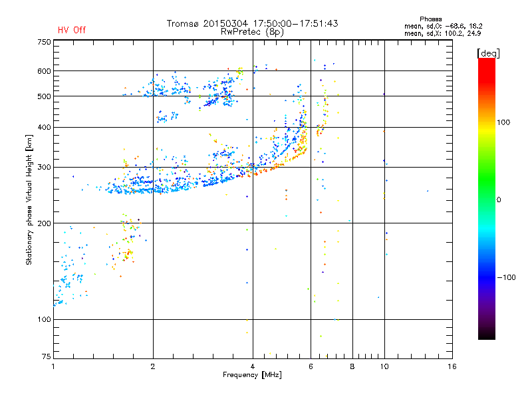Click colorbar tick label '0'

499,200
